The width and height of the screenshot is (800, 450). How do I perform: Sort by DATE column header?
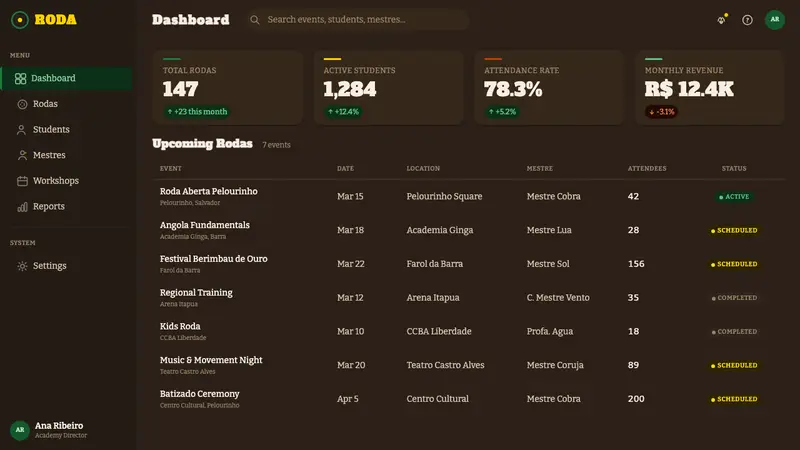345,168
